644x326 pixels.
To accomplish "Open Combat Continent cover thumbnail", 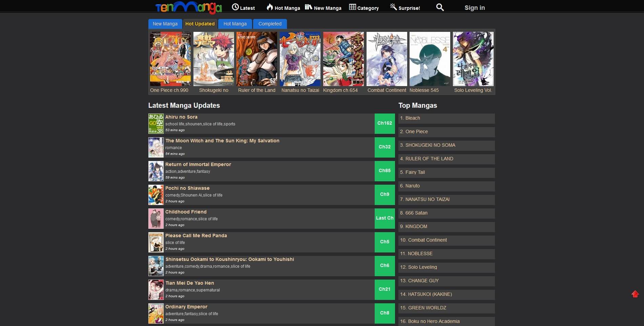I will 387,59.
